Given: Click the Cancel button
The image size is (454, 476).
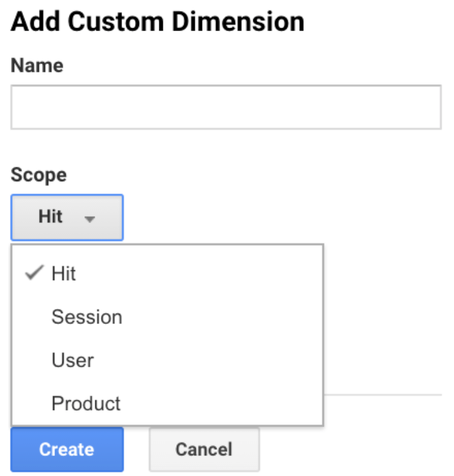Looking at the screenshot, I should click(204, 450).
